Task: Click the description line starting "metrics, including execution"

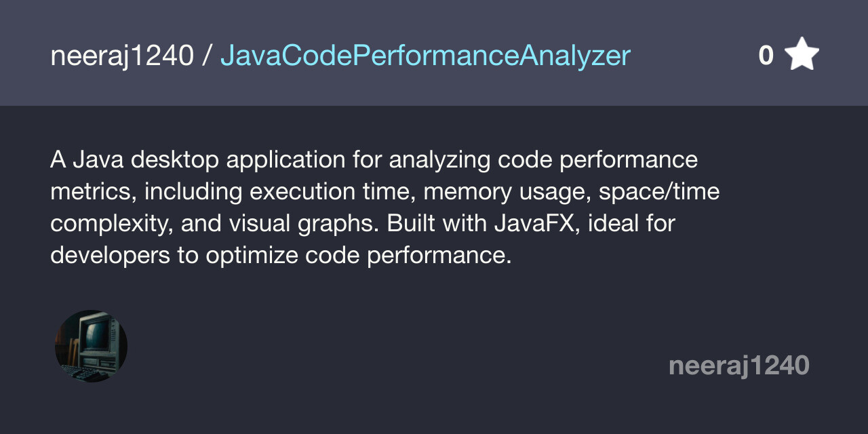Action: coord(384,193)
